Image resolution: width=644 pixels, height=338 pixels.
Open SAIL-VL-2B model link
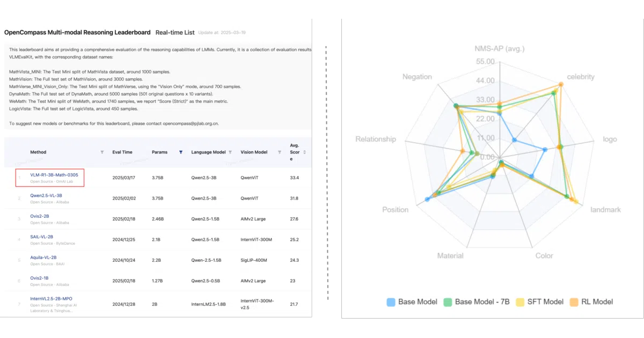pos(42,237)
